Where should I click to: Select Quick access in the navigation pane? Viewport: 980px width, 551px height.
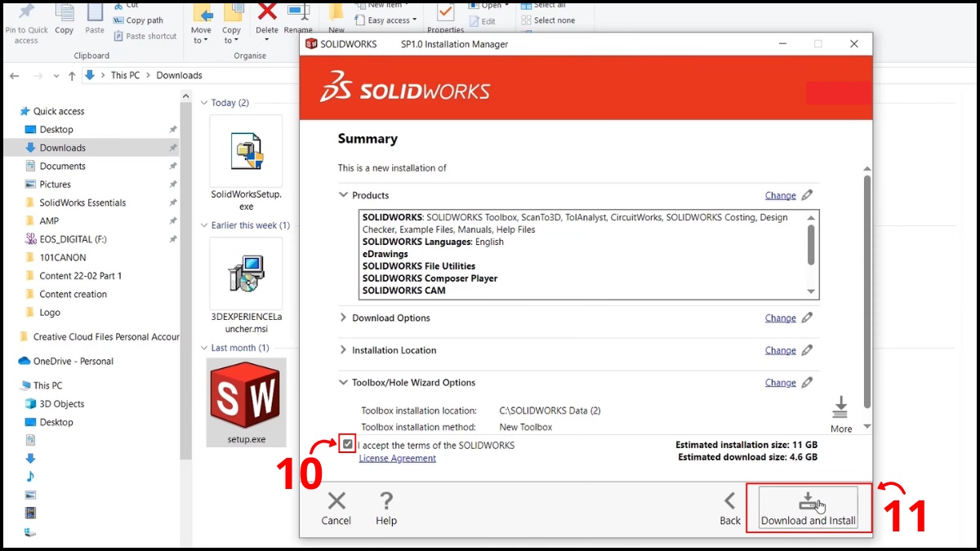coord(59,111)
